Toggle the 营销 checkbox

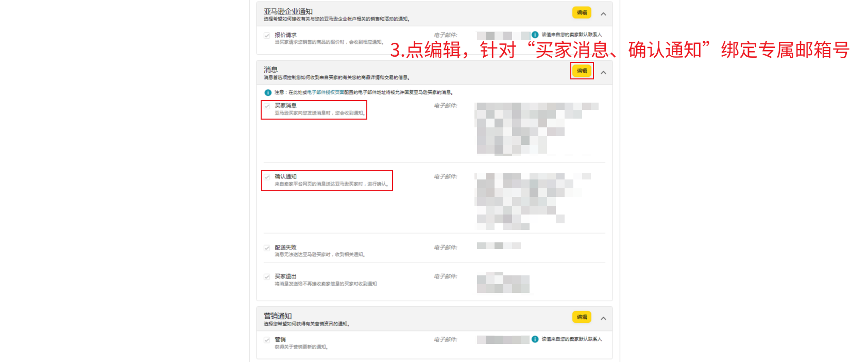tap(267, 340)
